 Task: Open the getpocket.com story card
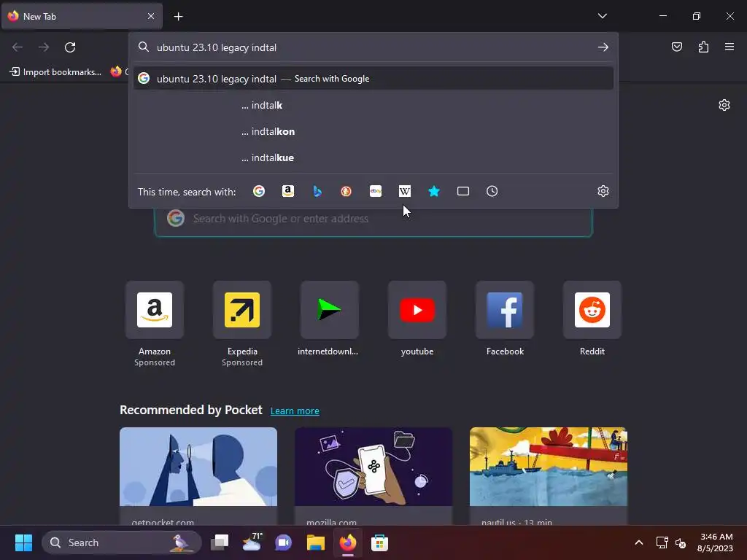(198, 476)
